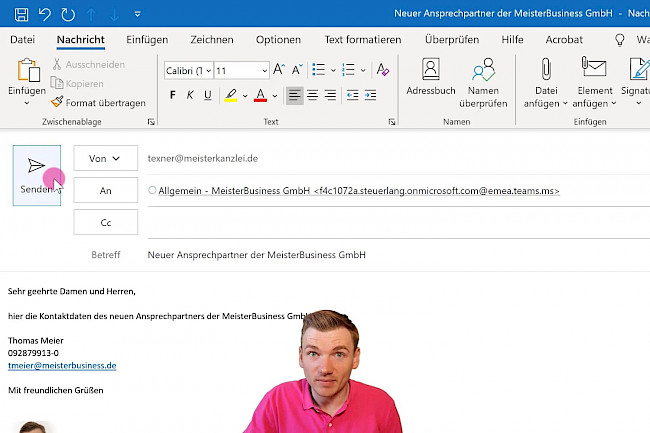Send the email with Senden
The image size is (650, 433).
point(37,176)
